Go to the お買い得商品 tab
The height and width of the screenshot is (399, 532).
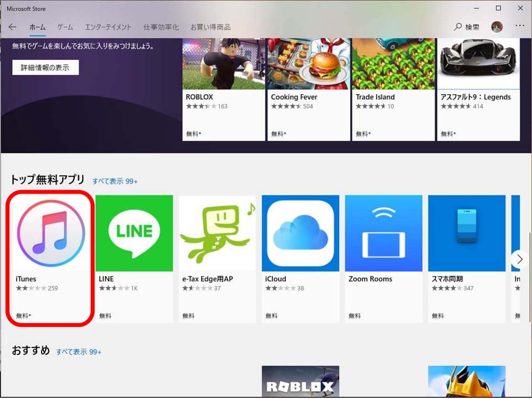pyautogui.click(x=210, y=27)
